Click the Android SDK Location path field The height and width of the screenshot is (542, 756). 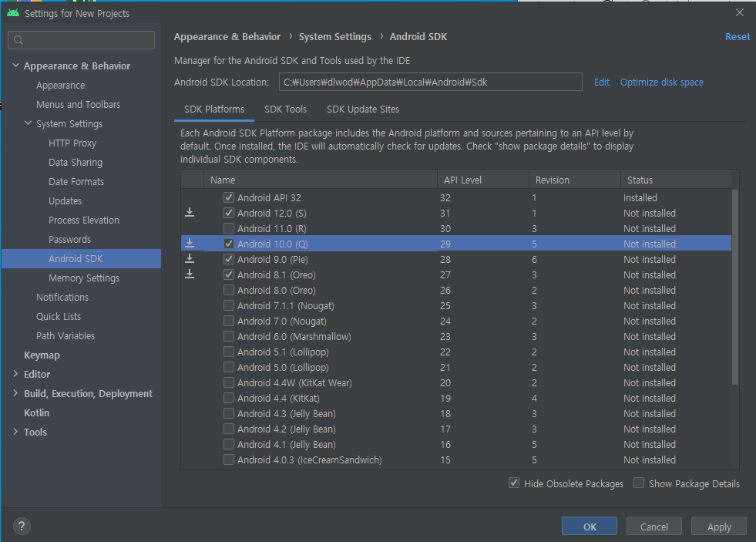(x=431, y=82)
